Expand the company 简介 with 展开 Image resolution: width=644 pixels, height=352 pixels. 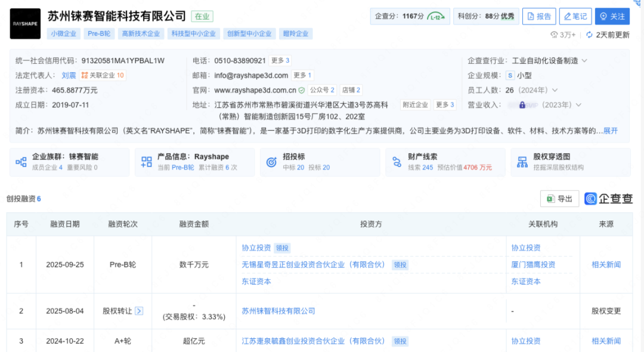pos(611,131)
